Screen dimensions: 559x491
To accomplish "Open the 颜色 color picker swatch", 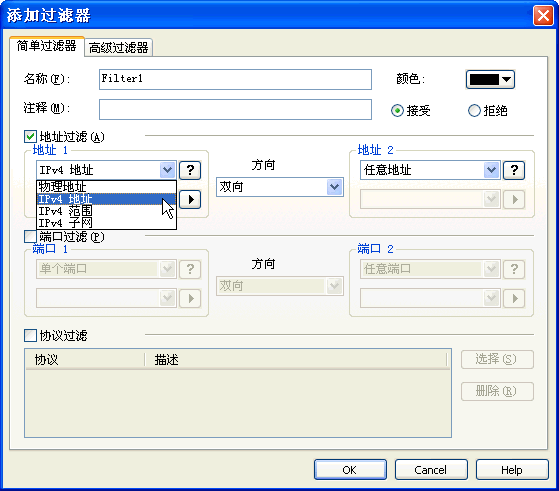I will (x=490, y=79).
